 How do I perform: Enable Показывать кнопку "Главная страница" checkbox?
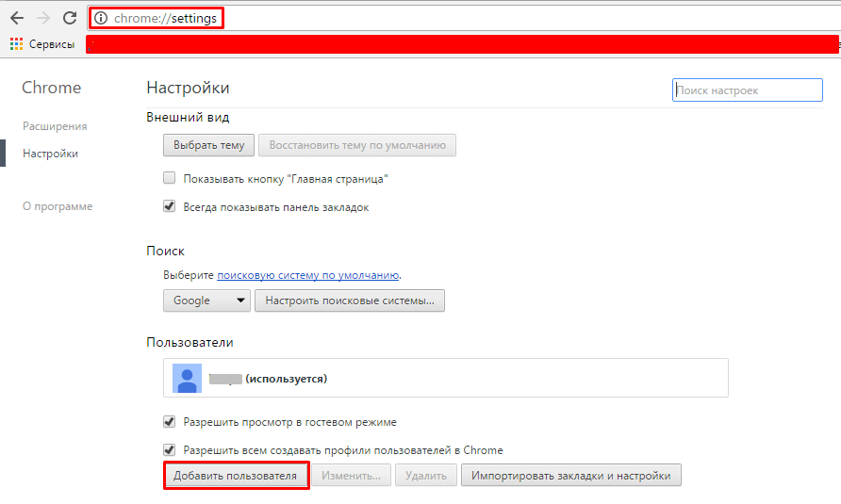point(169,177)
